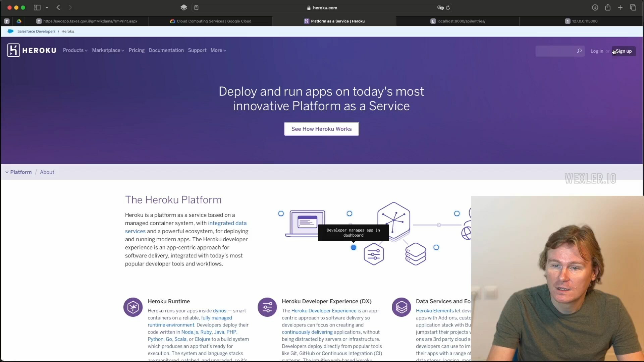The height and width of the screenshot is (362, 644).
Task: Select diagram step dot right of laptop
Action: 349,214
